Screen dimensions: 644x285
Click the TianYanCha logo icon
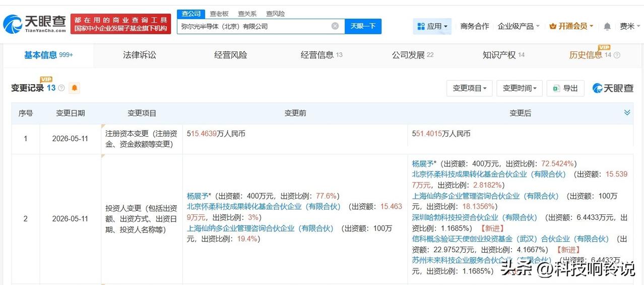[34, 23]
